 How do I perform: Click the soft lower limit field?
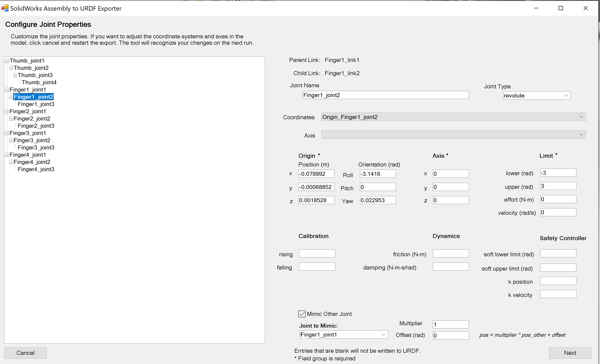(x=558, y=253)
